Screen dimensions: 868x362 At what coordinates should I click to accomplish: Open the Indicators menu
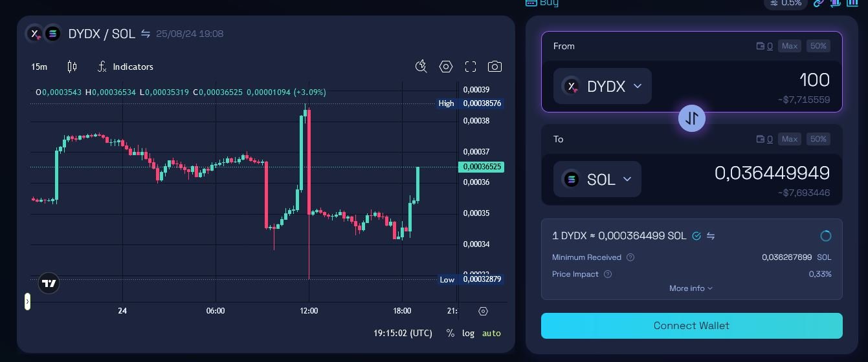click(126, 67)
